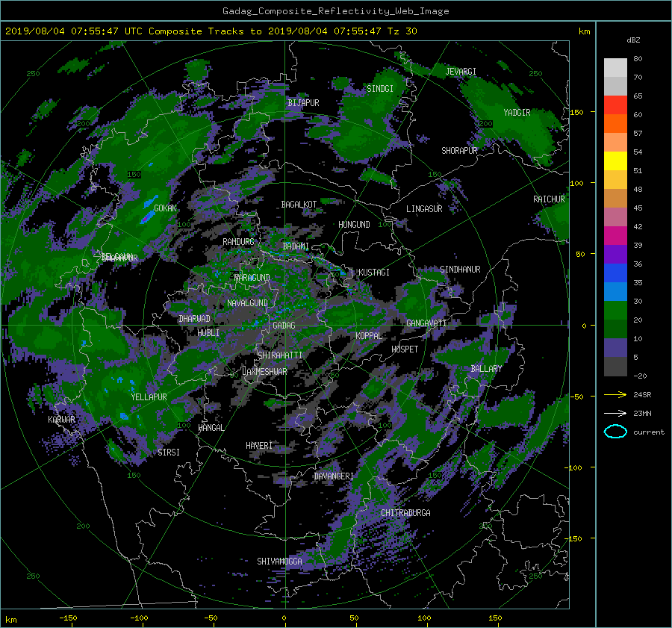Click the HUNGUND city label
This screenshot has height=628, width=672.
pos(354,225)
